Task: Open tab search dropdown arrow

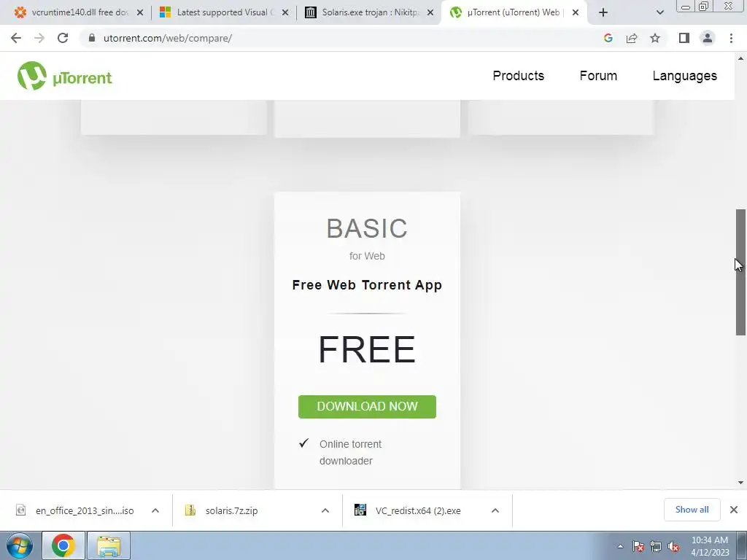Action: pyautogui.click(x=659, y=12)
